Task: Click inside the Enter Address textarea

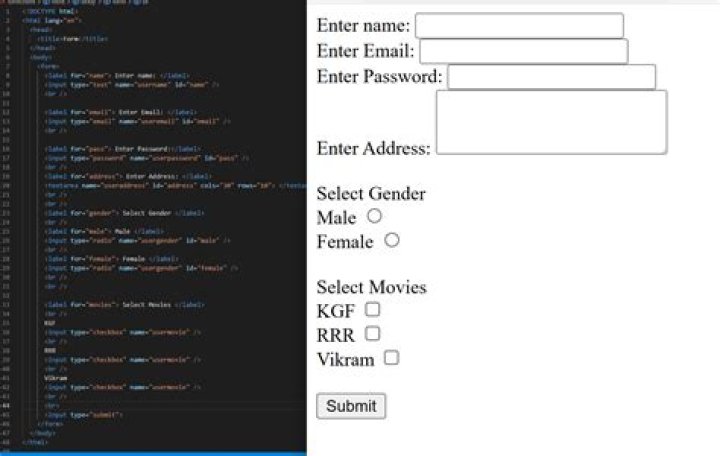Action: click(551, 122)
